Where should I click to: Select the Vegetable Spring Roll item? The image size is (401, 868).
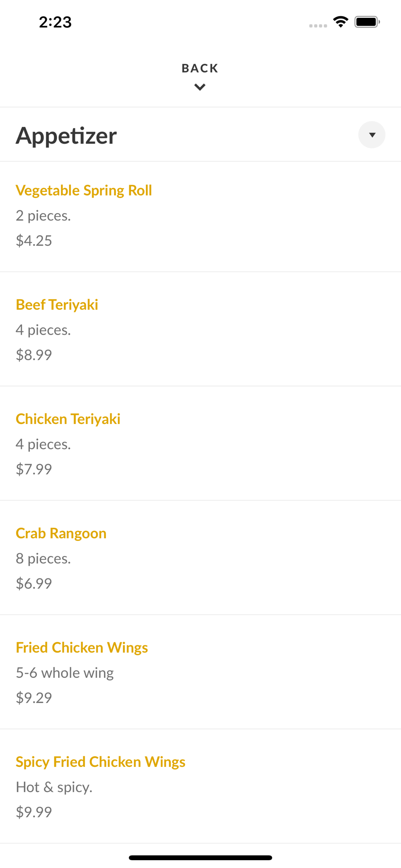tap(84, 191)
